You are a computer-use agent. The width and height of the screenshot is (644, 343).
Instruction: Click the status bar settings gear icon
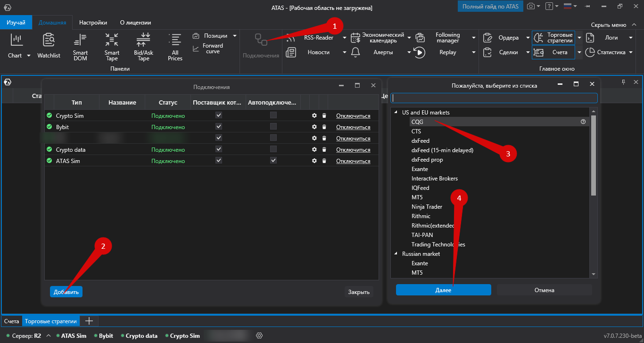[259, 336]
